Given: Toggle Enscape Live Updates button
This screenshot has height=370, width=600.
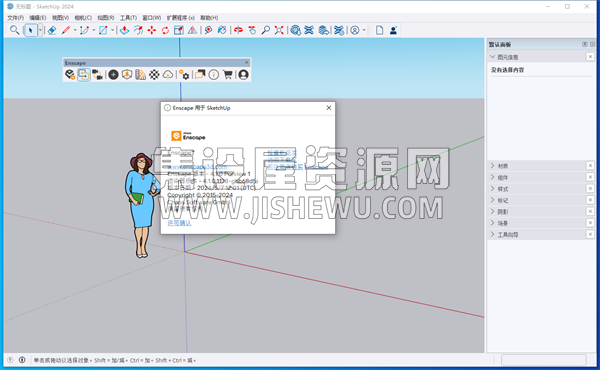Looking at the screenshot, I should (83, 74).
